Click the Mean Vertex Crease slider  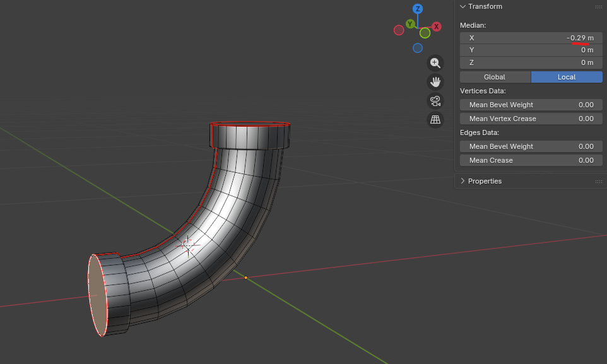click(x=531, y=119)
